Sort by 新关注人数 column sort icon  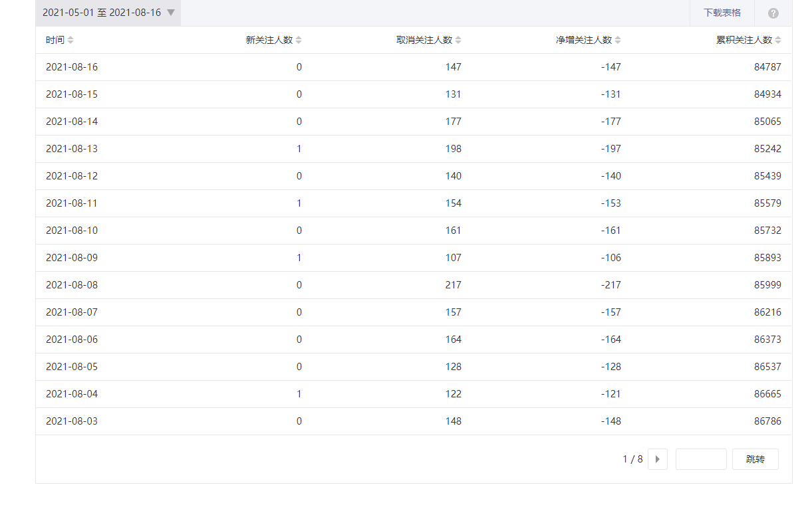click(299, 40)
